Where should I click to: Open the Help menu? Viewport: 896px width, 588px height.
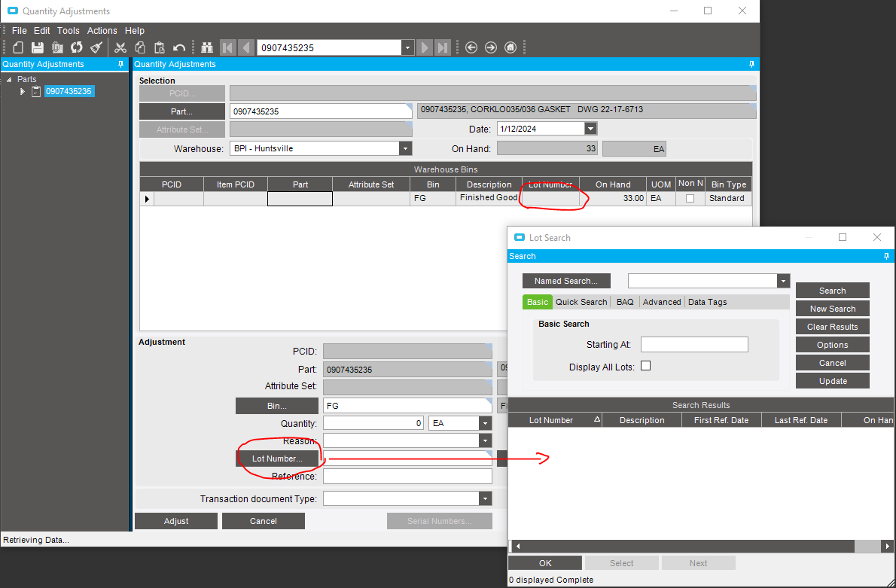pyautogui.click(x=135, y=31)
